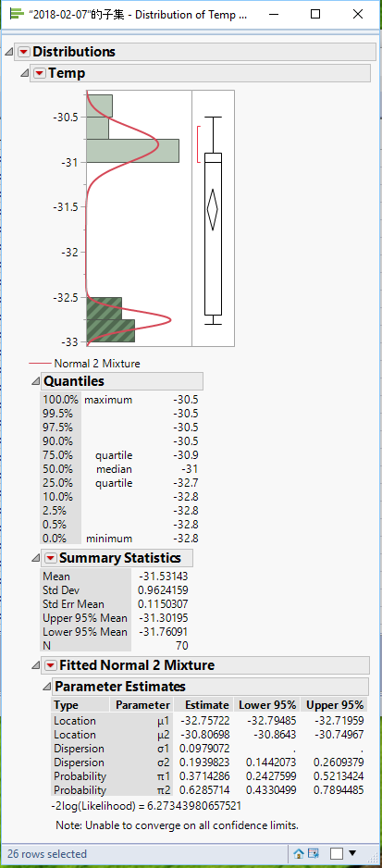Toggle the checkbox in the status bar
Image resolution: width=382 pixels, height=868 pixels.
click(336, 853)
